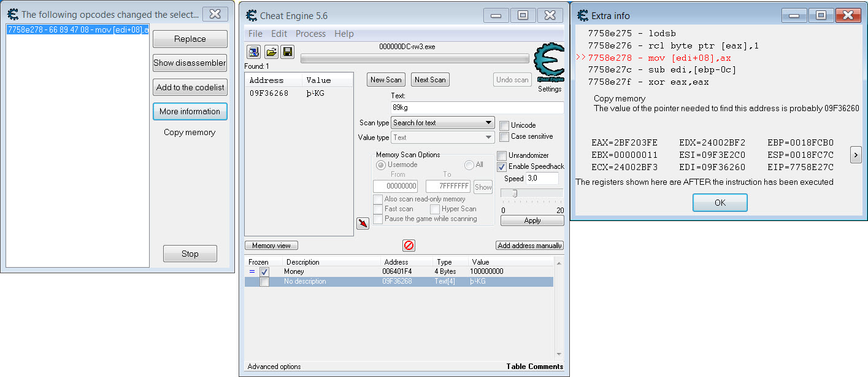This screenshot has width=868, height=377.
Task: Click the More information button
Action: click(190, 111)
